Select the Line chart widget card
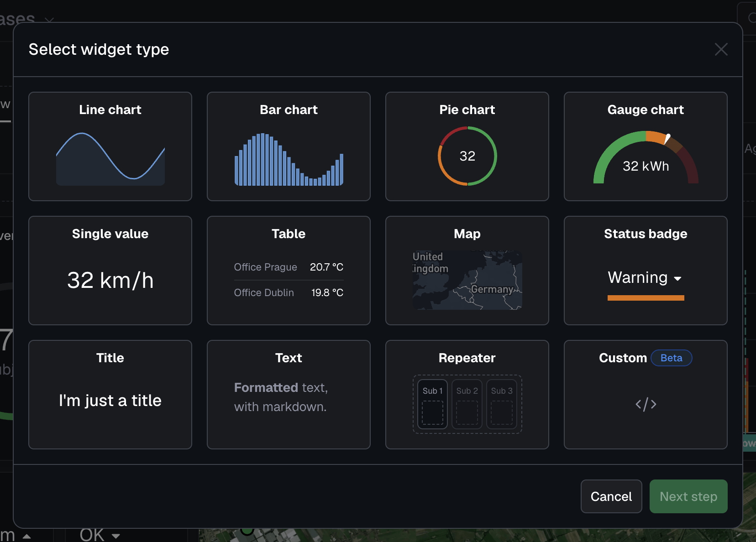 point(110,146)
